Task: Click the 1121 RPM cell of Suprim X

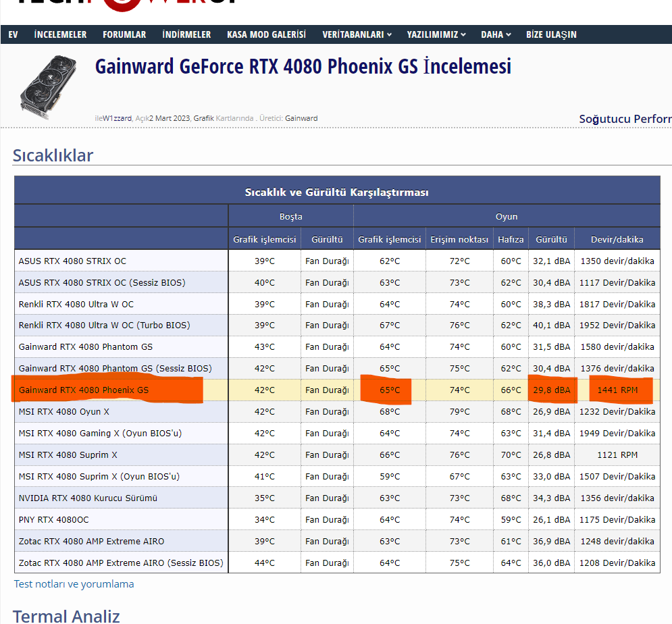Action: coord(617,455)
